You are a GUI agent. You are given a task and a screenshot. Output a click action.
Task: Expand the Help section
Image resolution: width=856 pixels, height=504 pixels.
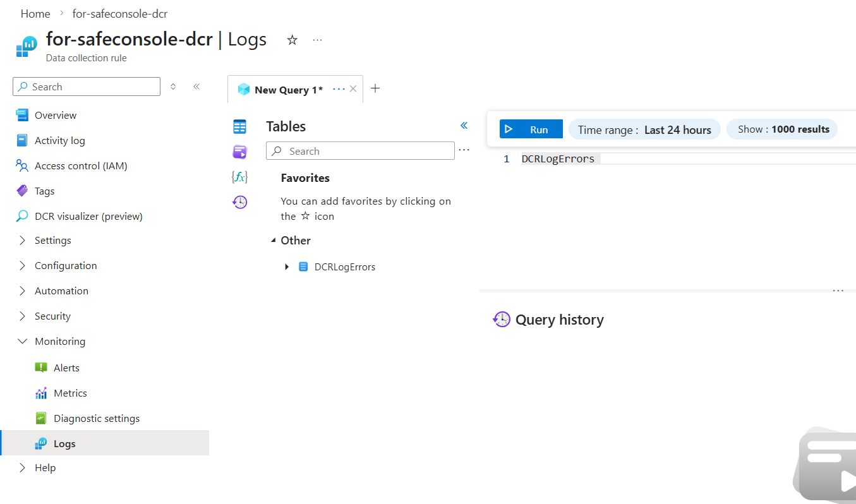click(23, 467)
